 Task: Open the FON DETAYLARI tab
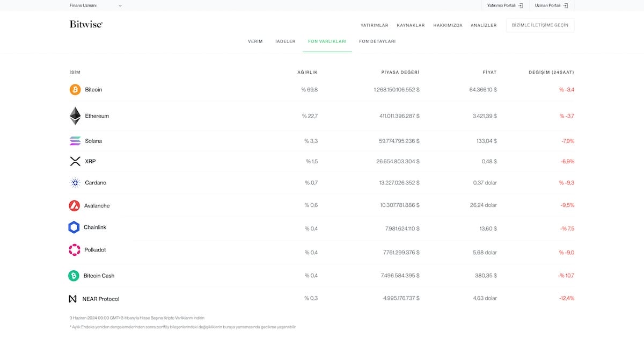click(x=377, y=41)
